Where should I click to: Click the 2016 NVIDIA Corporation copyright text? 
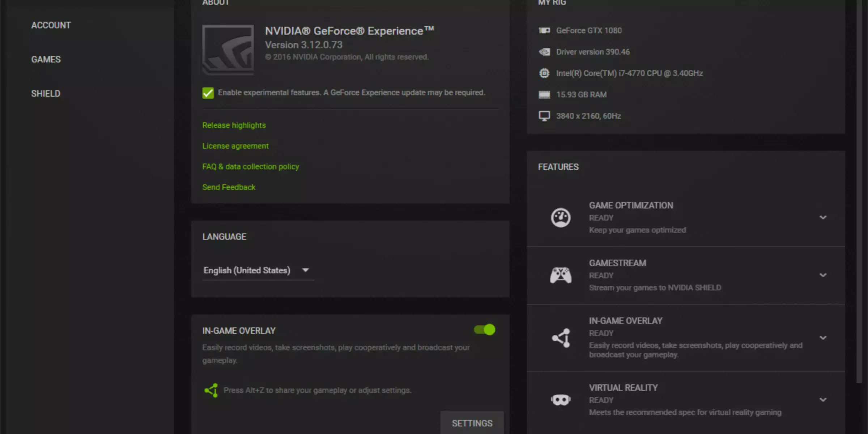[x=346, y=57]
